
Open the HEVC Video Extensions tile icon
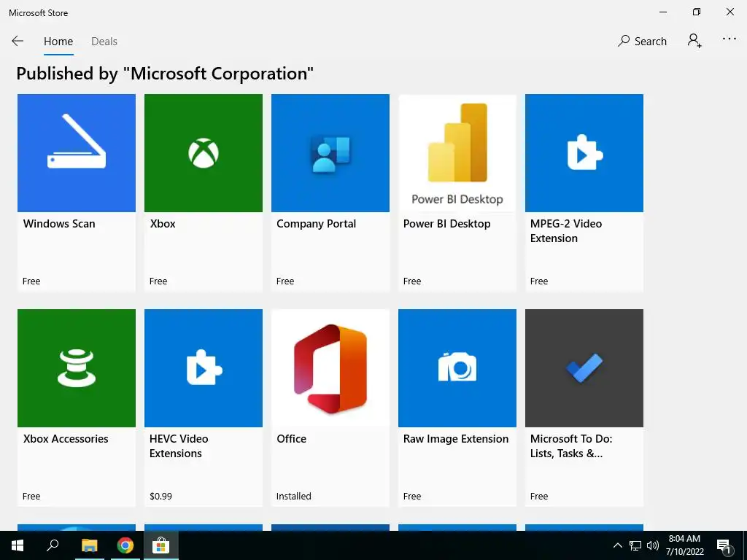click(204, 368)
